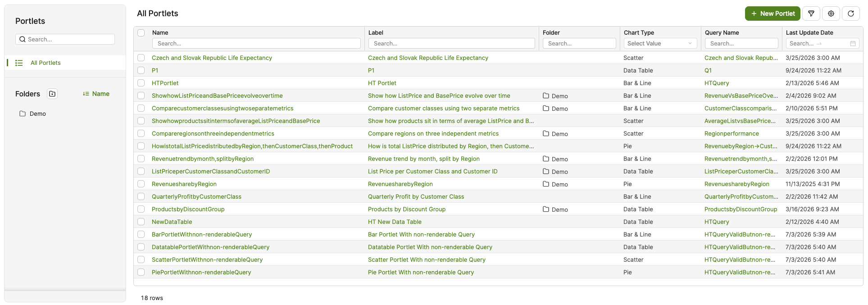Focus the Portlets sidebar search field
The width and height of the screenshot is (868, 305).
pos(65,39)
